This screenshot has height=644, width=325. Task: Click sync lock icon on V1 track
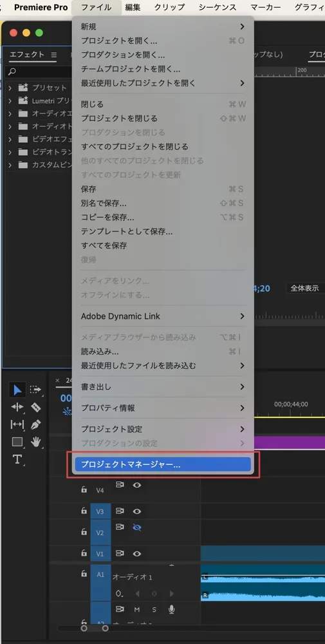coord(120,554)
